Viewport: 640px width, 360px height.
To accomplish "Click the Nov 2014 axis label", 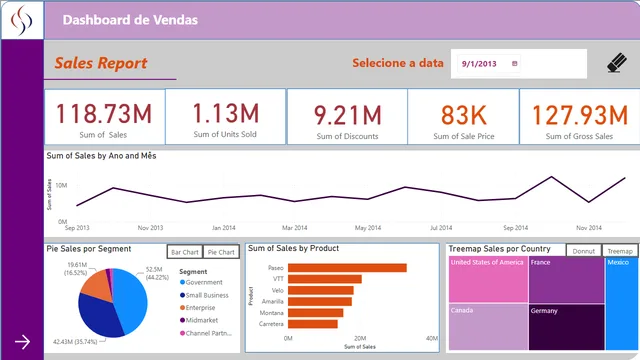I will click(589, 228).
